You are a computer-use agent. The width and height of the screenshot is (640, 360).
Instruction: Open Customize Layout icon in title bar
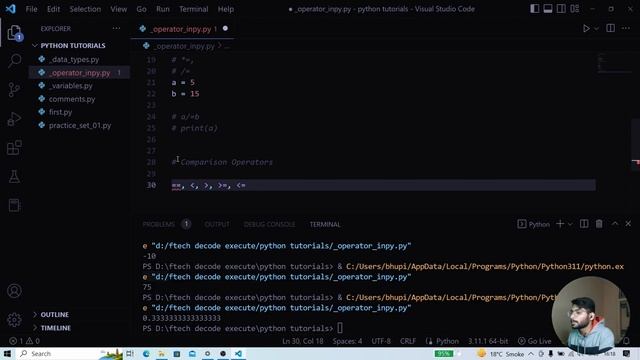575,9
